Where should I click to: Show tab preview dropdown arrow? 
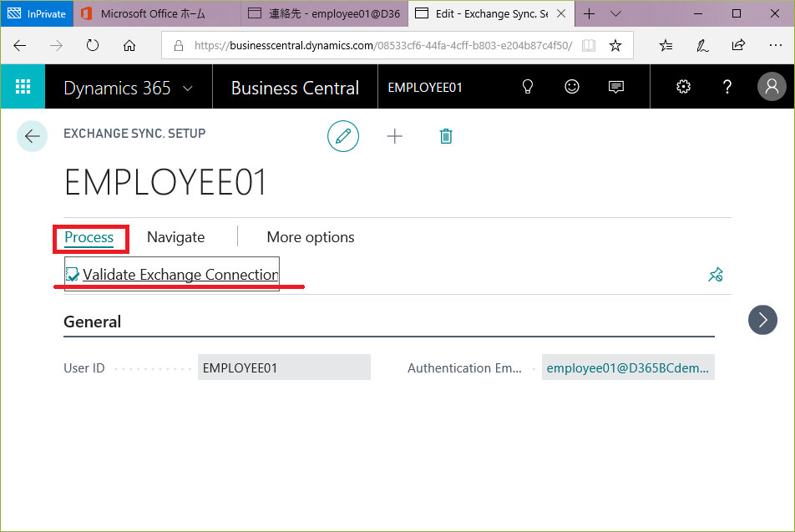tap(615, 13)
